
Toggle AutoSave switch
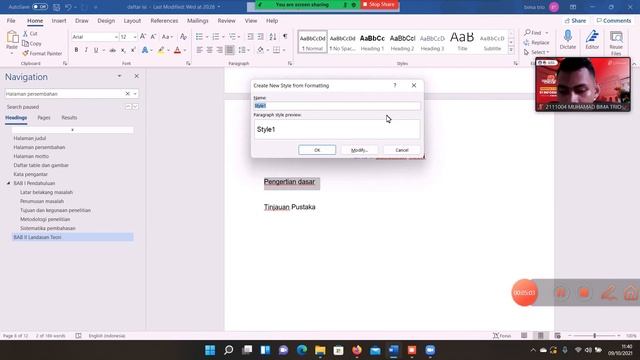pyautogui.click(x=40, y=7)
